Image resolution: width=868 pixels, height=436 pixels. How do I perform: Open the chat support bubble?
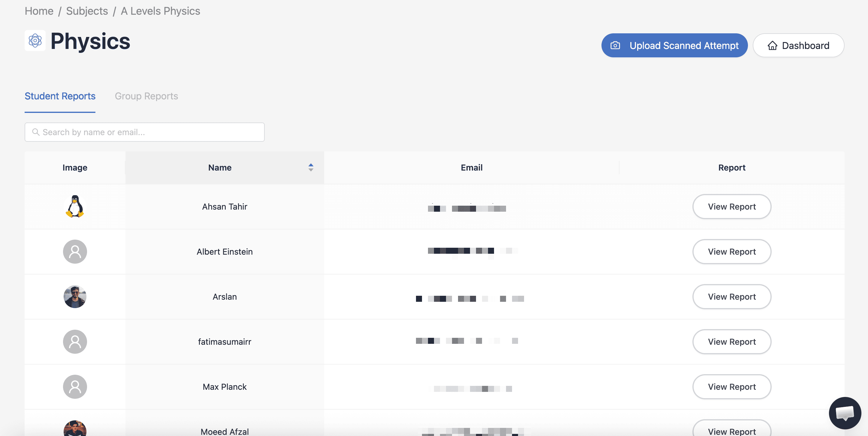click(x=844, y=412)
